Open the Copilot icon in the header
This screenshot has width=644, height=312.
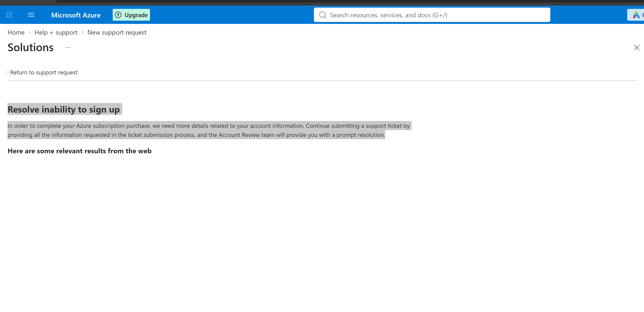pyautogui.click(x=636, y=15)
